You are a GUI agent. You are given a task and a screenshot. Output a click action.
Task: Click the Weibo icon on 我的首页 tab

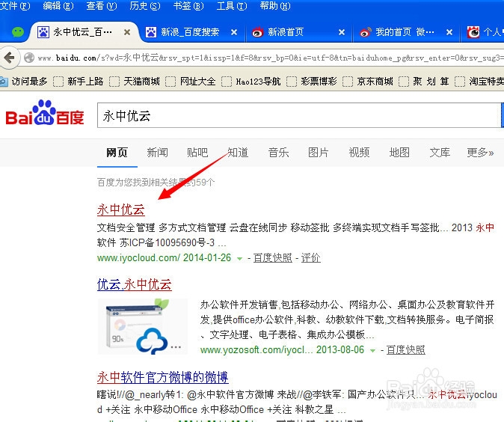[366, 32]
